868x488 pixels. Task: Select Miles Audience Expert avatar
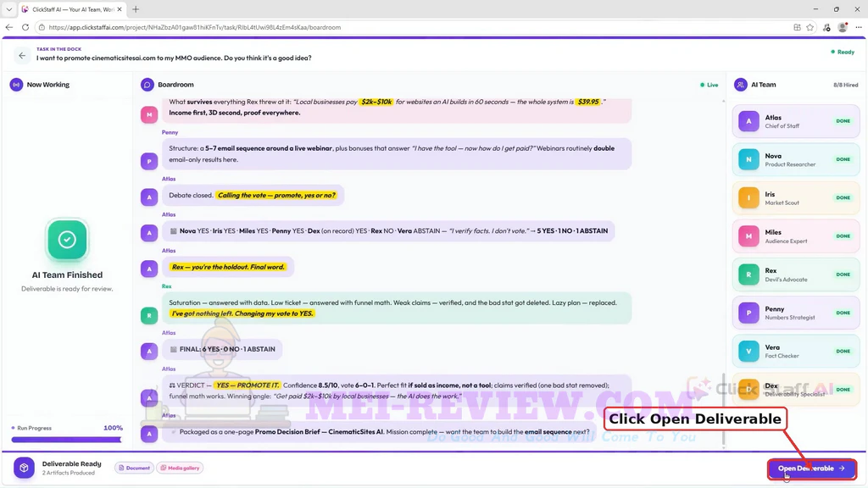[748, 236]
